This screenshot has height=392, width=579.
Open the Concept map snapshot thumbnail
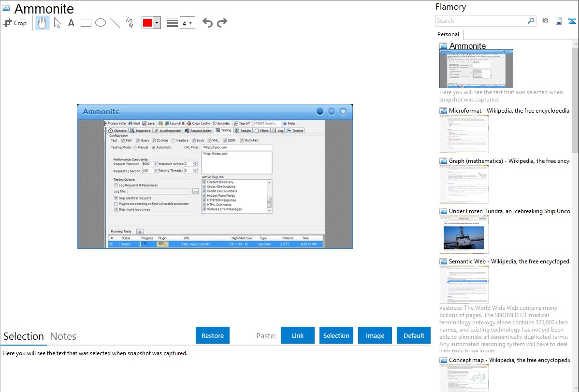[464, 378]
